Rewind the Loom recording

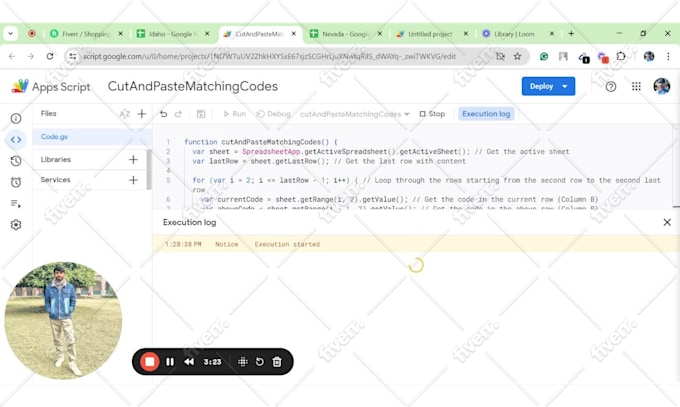coord(189,361)
